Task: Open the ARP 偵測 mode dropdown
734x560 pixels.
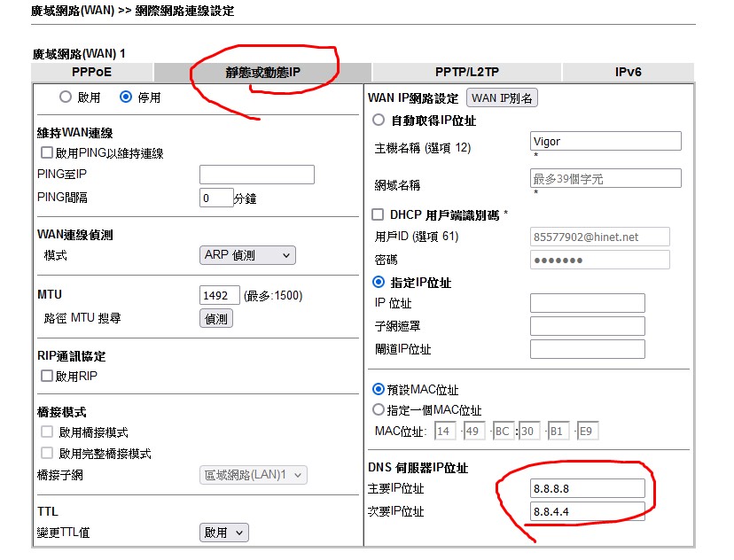Action: click(247, 255)
